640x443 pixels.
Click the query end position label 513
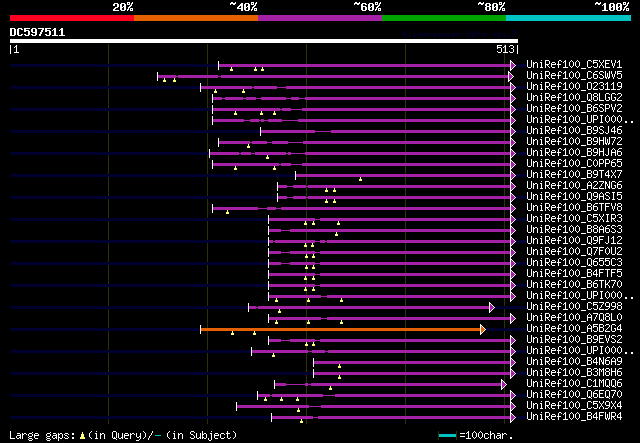(x=505, y=49)
